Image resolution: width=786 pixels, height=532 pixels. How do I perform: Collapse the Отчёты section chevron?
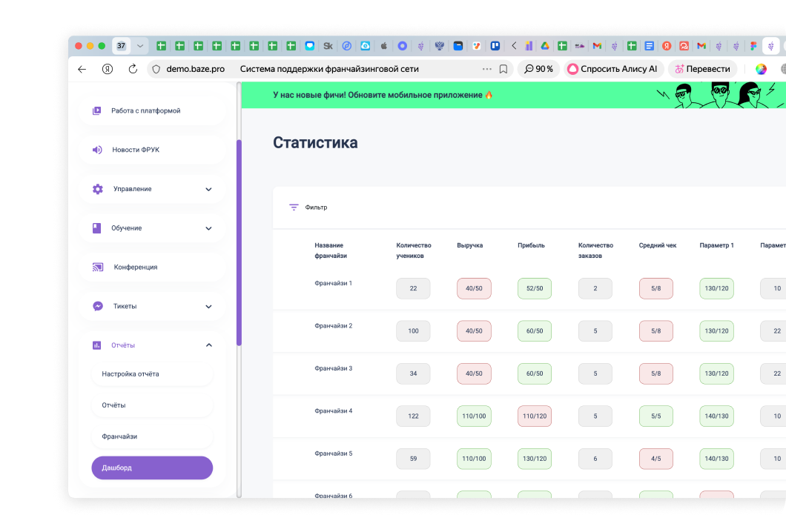(208, 345)
